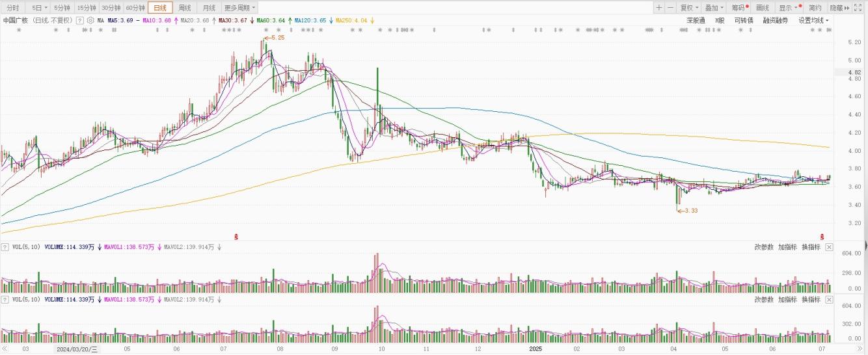868x355 pixels.
Task: Click the help icon in upper VOL panel
Action: pos(5,247)
